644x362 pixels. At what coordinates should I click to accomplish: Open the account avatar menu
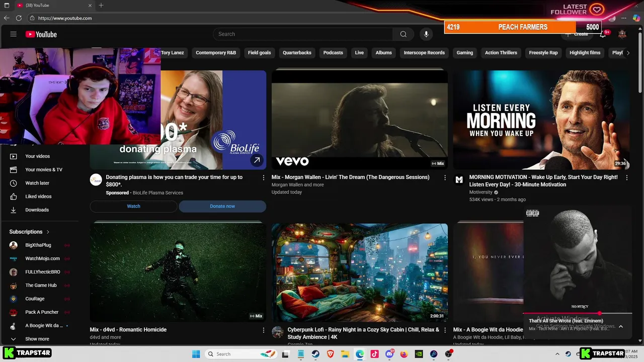(x=622, y=34)
